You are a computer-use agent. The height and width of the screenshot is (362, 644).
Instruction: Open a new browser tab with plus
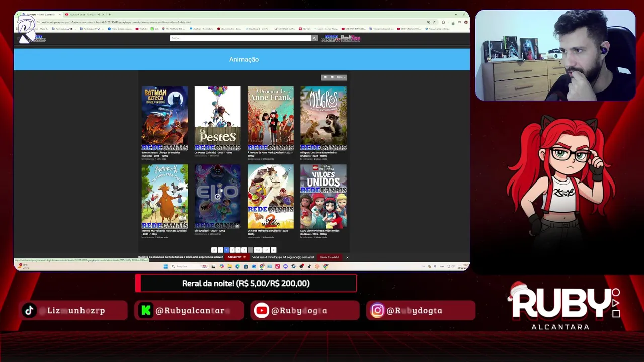pos(109,14)
